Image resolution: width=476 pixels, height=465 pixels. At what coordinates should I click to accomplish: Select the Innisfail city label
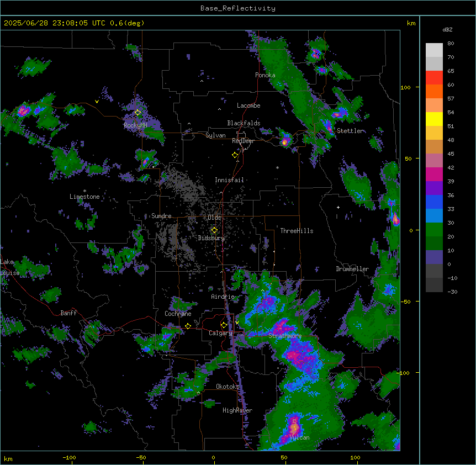[x=229, y=180]
